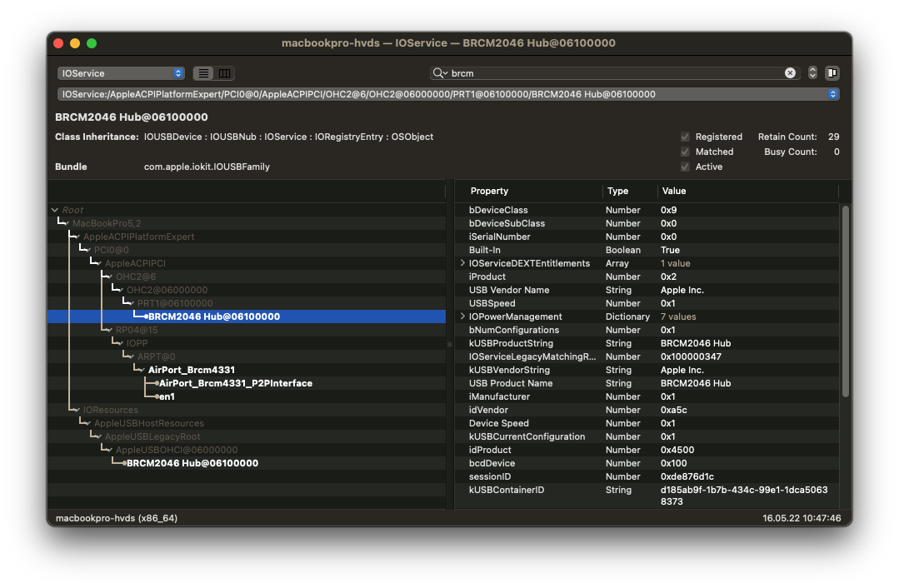Select BRCM2046 Hub under AppleUSBOHCI@06000000
The image size is (899, 588).
point(192,463)
